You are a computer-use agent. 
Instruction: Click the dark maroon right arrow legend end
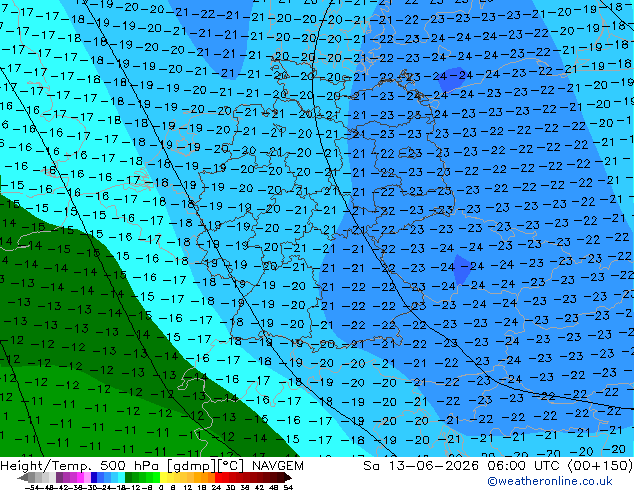tap(288, 477)
